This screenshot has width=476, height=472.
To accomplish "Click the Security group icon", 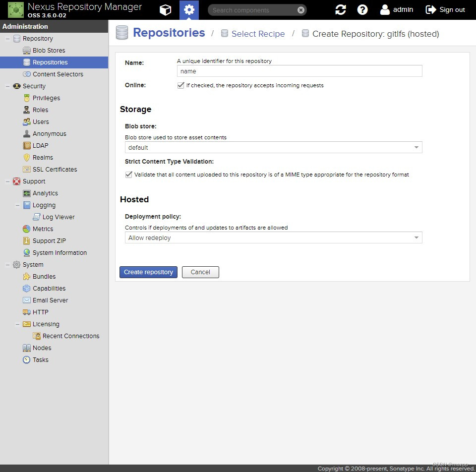I will pyautogui.click(x=17, y=86).
